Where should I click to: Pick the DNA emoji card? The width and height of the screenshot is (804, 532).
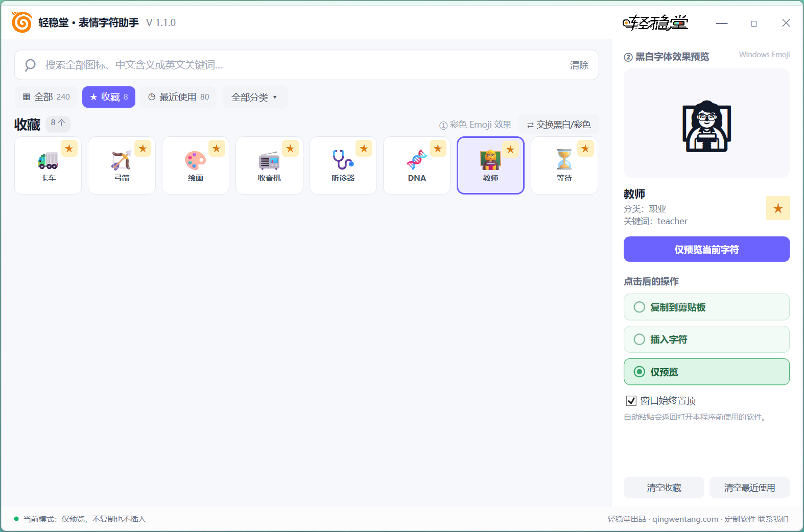tap(417, 165)
